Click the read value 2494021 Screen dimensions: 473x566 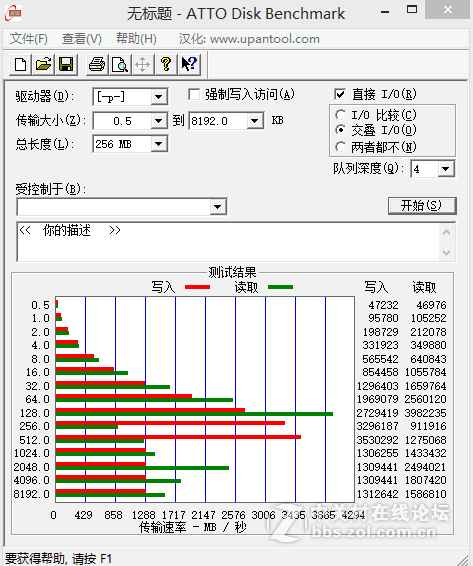pos(425,467)
